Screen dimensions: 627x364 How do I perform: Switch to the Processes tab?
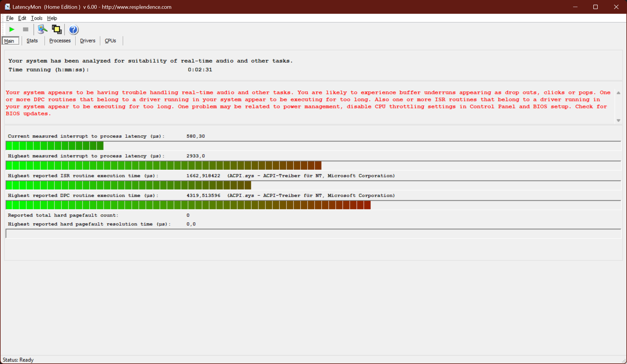tap(60, 41)
